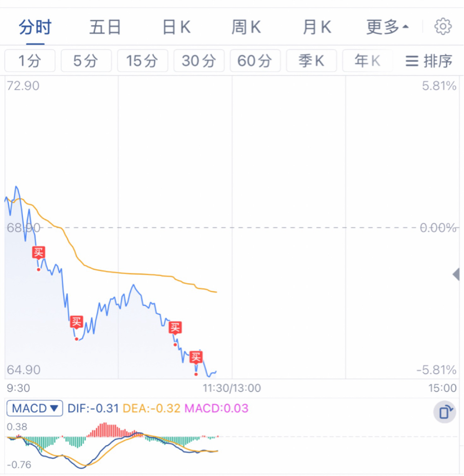Expand the 更多 more periods menu
The image size is (464, 476).
coord(387,27)
